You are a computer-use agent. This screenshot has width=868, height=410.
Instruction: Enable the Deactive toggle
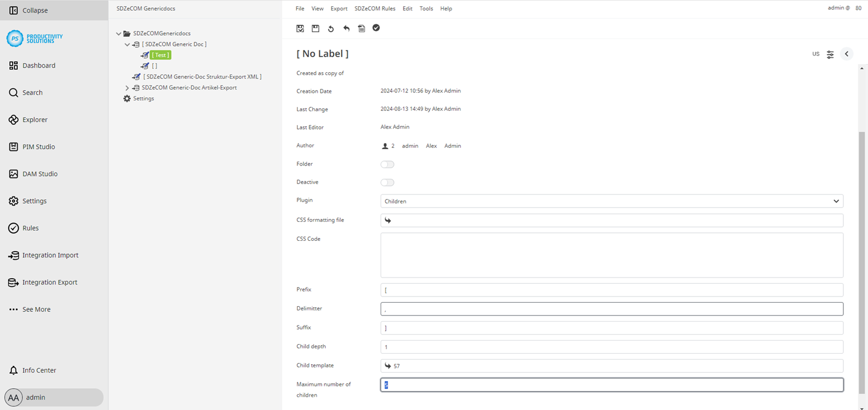point(387,182)
